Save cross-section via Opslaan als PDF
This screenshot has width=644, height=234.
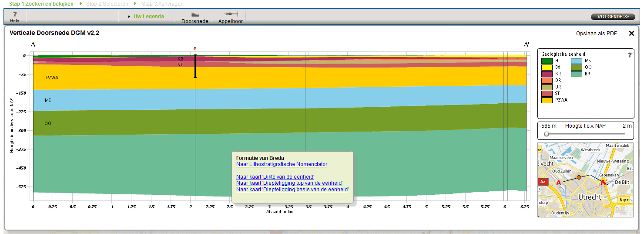pos(596,34)
